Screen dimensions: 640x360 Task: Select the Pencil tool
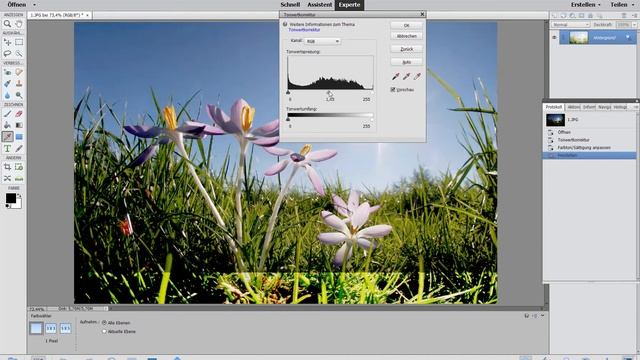[x=19, y=149]
